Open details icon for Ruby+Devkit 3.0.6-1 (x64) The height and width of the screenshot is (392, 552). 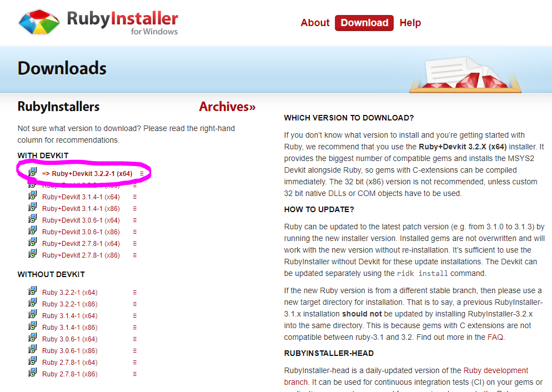pos(134,220)
